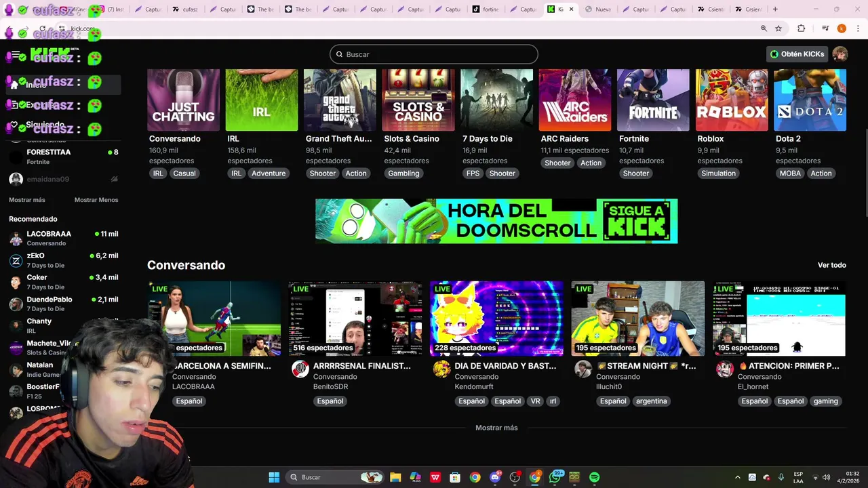This screenshot has width=868, height=488.
Task: Open BenitoSDR's channel avatar
Action: coord(300,369)
